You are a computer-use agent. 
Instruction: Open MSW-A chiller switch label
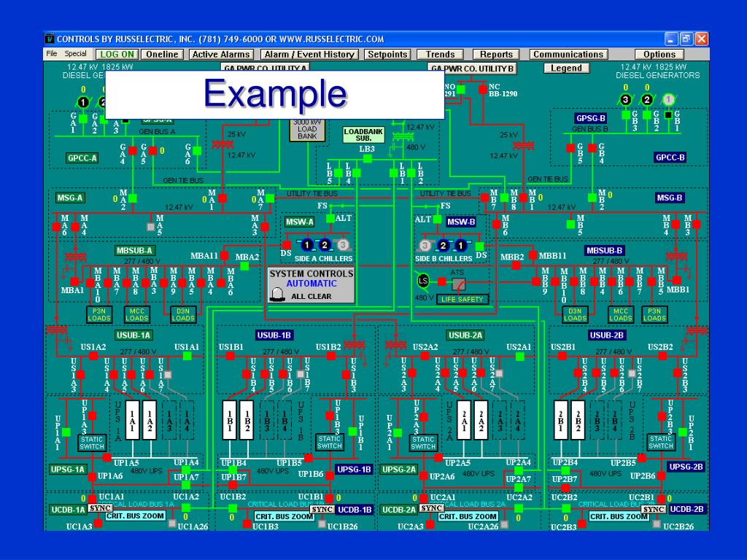tap(300, 222)
